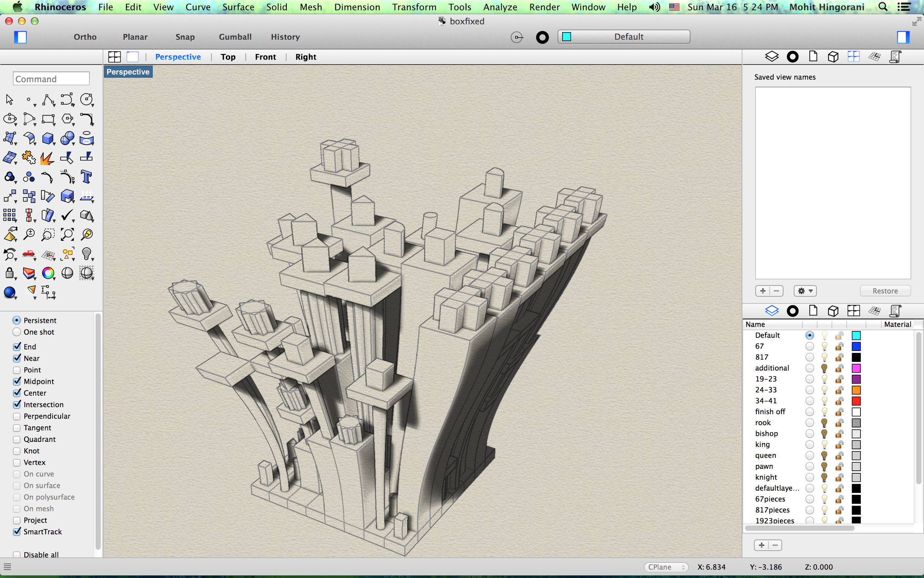Viewport: 924px width, 578px height.
Task: Choose the Polygon tool
Action: point(68,119)
